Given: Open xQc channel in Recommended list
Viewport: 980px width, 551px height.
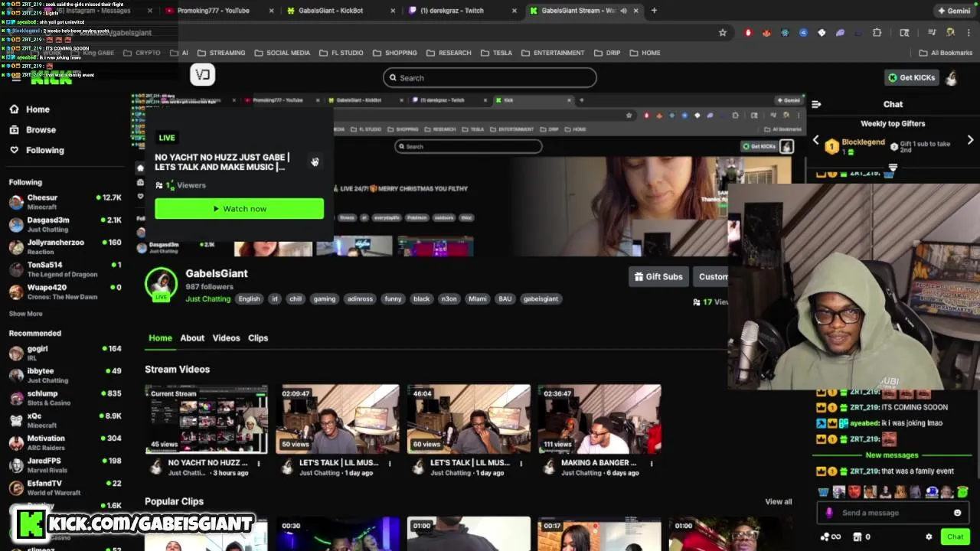Looking at the screenshot, I should pyautogui.click(x=64, y=420).
